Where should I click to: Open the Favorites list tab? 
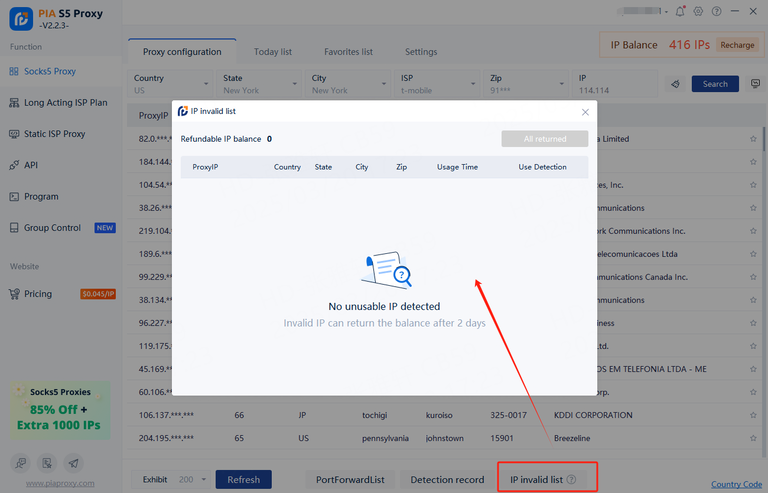point(348,52)
